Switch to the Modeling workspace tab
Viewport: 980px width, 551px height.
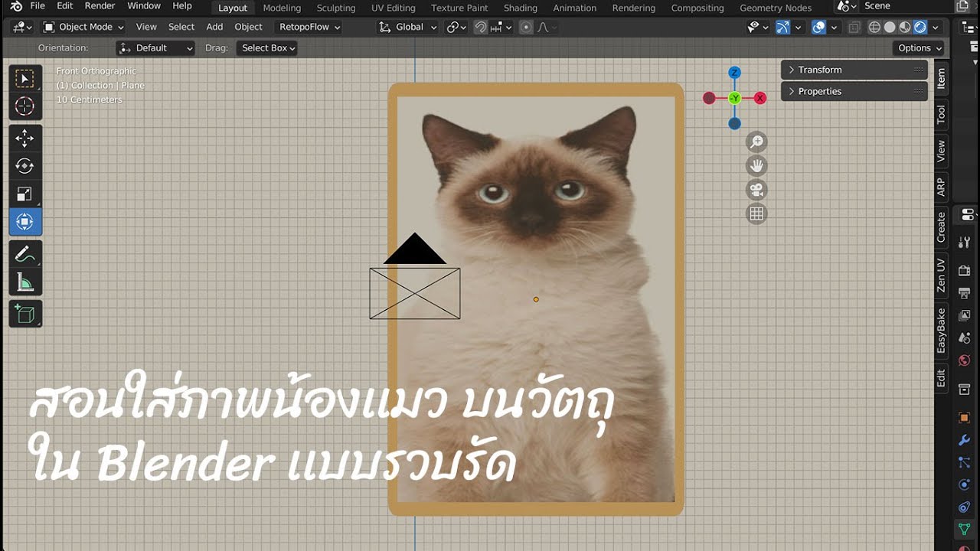tap(282, 8)
